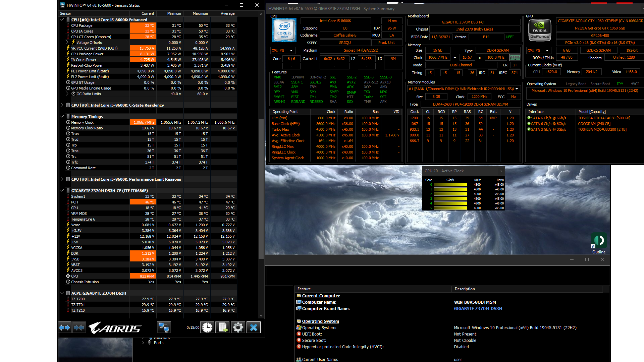This screenshot has width=644, height=362.
Task: Click the memory module icon beside 100.0 MHz
Action: point(515,57)
